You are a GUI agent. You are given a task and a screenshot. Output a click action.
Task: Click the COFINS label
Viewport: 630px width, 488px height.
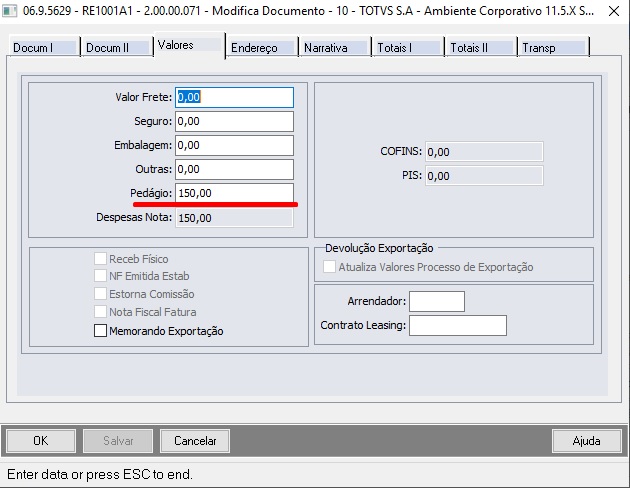pyautogui.click(x=401, y=151)
